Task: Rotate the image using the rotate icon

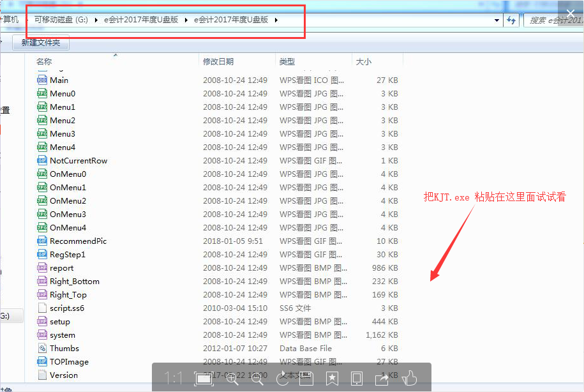Action: 282,379
